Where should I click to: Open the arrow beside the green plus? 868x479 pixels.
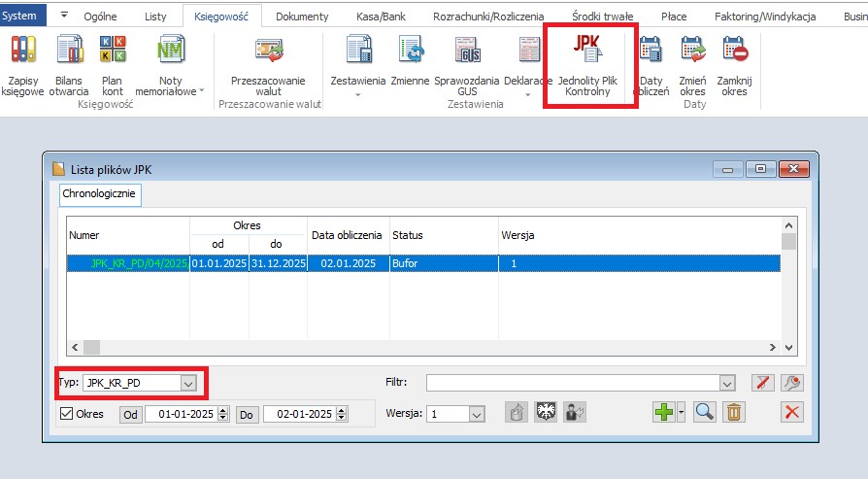tap(681, 412)
